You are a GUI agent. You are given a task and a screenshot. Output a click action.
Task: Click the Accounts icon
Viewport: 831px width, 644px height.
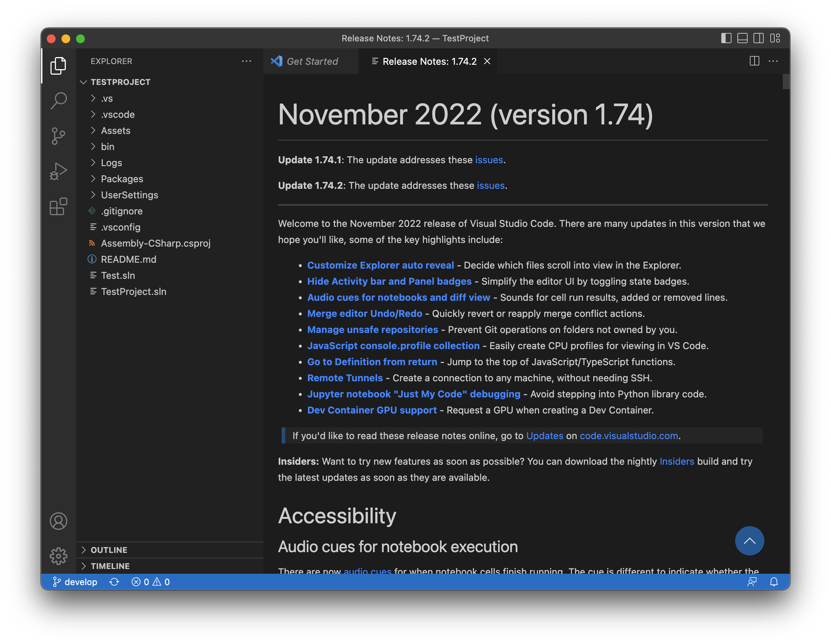click(58, 521)
